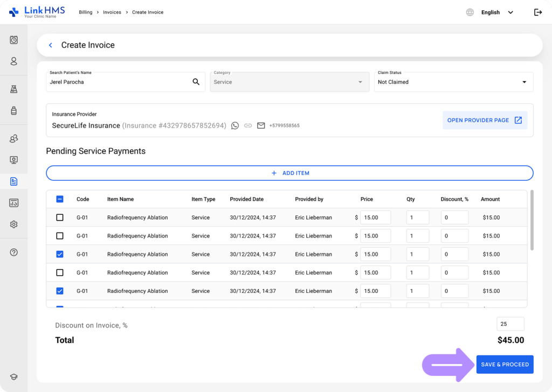Image resolution: width=552 pixels, height=392 pixels.
Task: Check the fourth Radiofrequency Ablation row checkbox
Action: pos(60,272)
